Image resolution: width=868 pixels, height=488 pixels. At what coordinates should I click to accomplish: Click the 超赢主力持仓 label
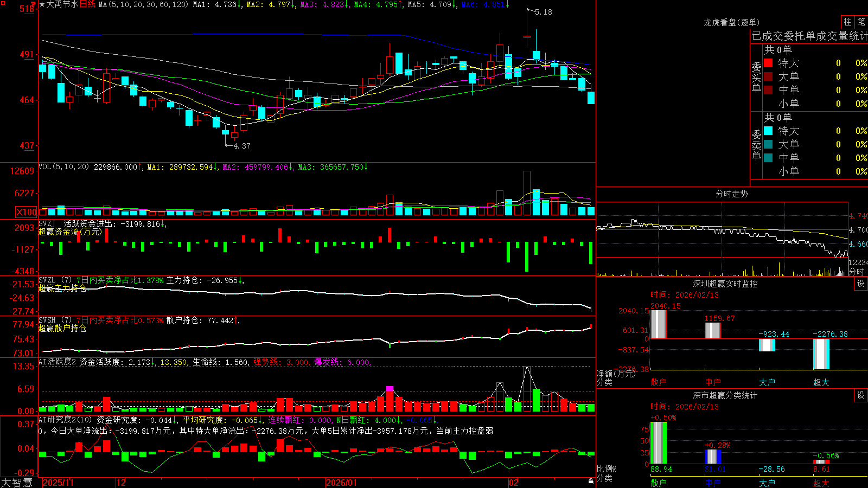(x=62, y=288)
